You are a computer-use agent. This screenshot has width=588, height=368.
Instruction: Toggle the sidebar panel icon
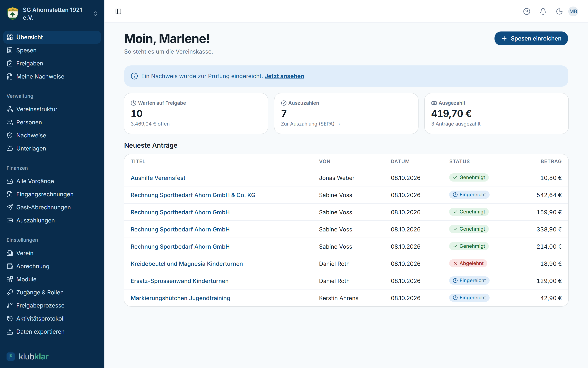[118, 11]
